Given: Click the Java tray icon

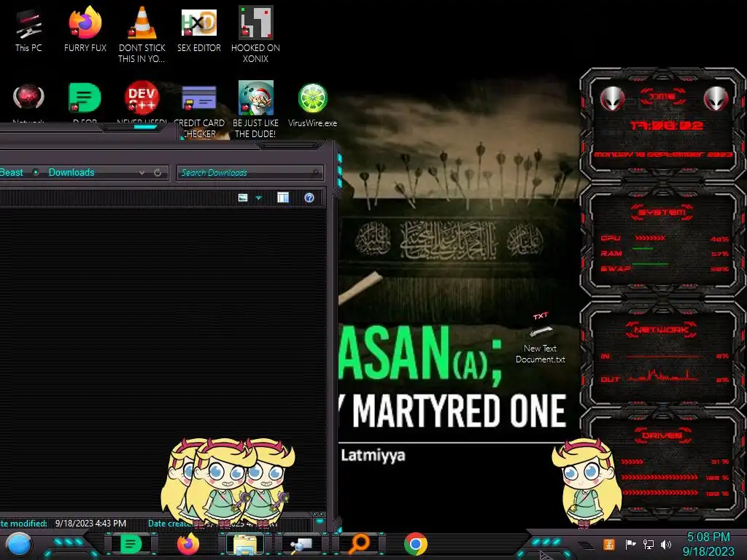Looking at the screenshot, I should coord(609,544).
